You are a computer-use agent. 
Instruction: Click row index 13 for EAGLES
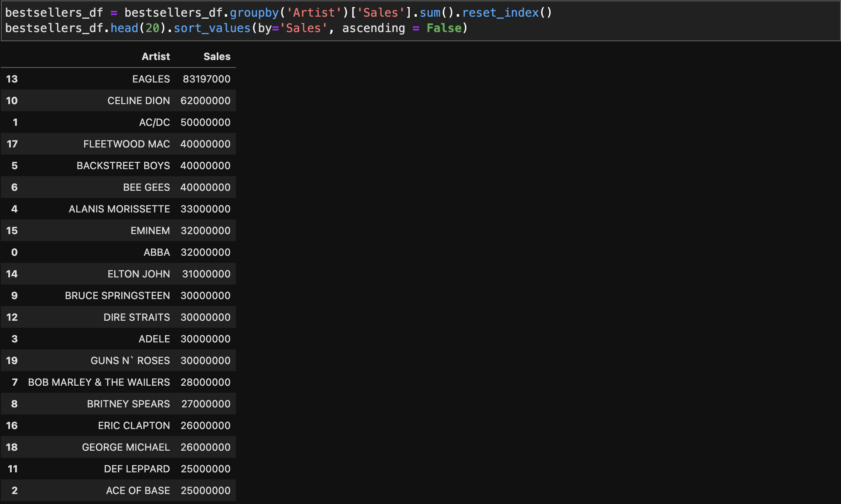point(12,79)
